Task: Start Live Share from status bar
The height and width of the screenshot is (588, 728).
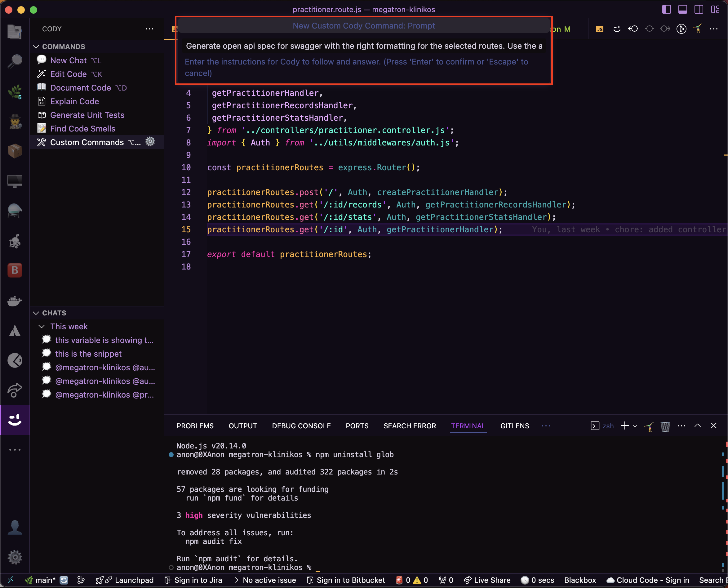Action: coord(487,580)
